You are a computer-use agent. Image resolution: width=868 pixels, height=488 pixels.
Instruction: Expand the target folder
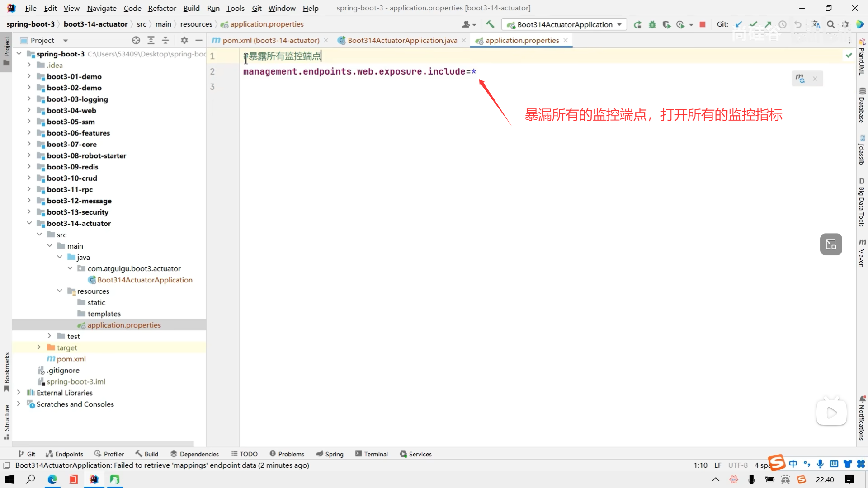point(39,347)
